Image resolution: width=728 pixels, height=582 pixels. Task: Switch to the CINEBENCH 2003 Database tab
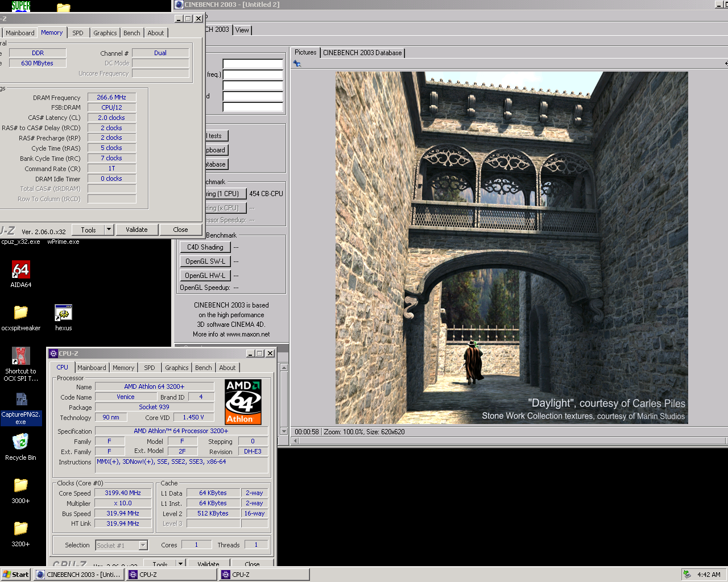tap(362, 53)
